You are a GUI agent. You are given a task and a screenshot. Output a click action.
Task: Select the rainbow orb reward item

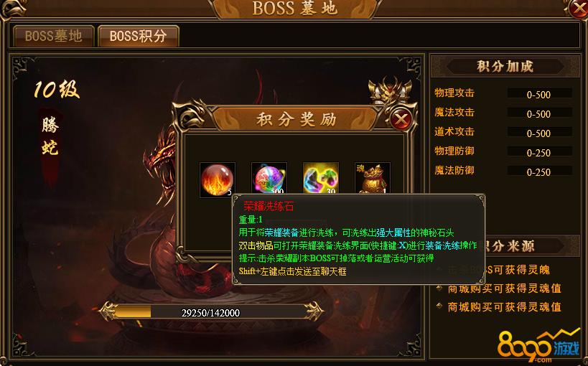[x=269, y=179]
